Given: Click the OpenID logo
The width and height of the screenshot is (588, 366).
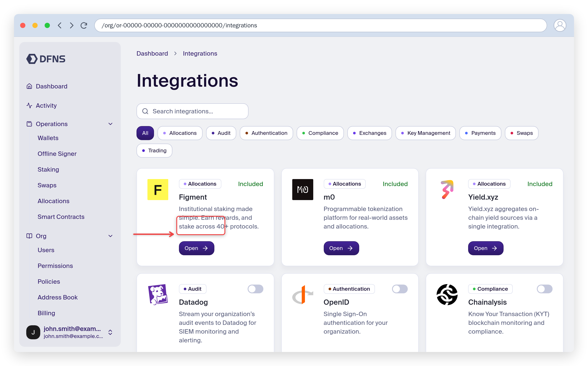Looking at the screenshot, I should pyautogui.click(x=302, y=295).
